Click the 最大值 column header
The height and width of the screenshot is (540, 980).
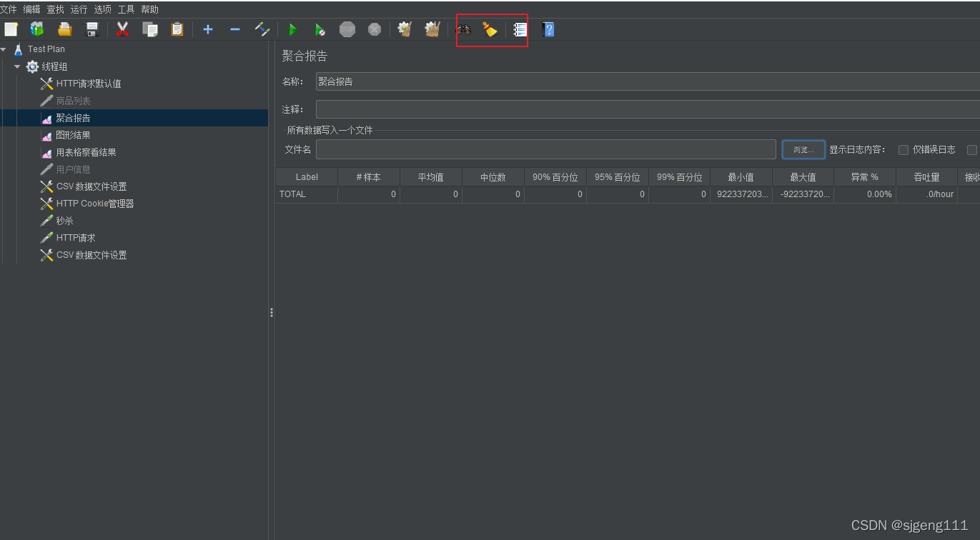point(803,177)
